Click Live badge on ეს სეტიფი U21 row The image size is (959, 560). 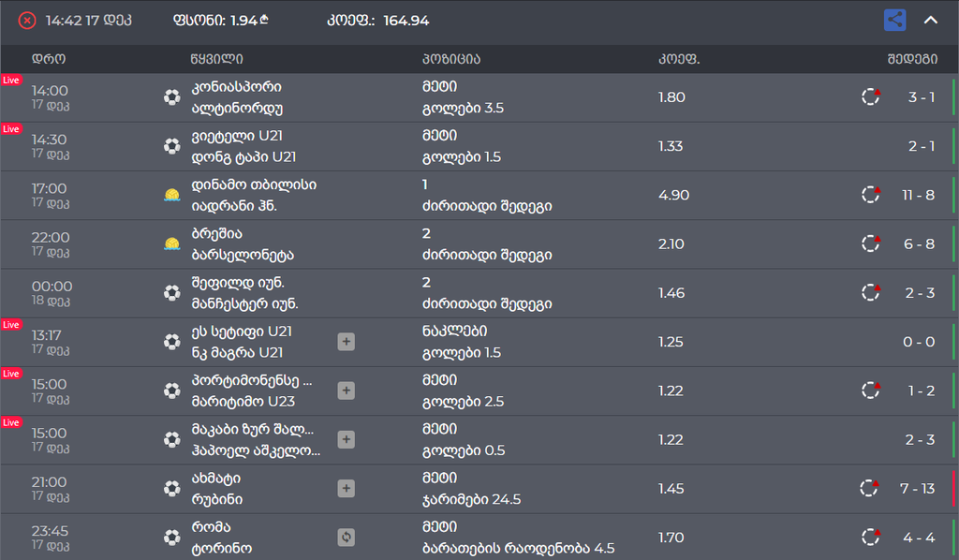11,325
